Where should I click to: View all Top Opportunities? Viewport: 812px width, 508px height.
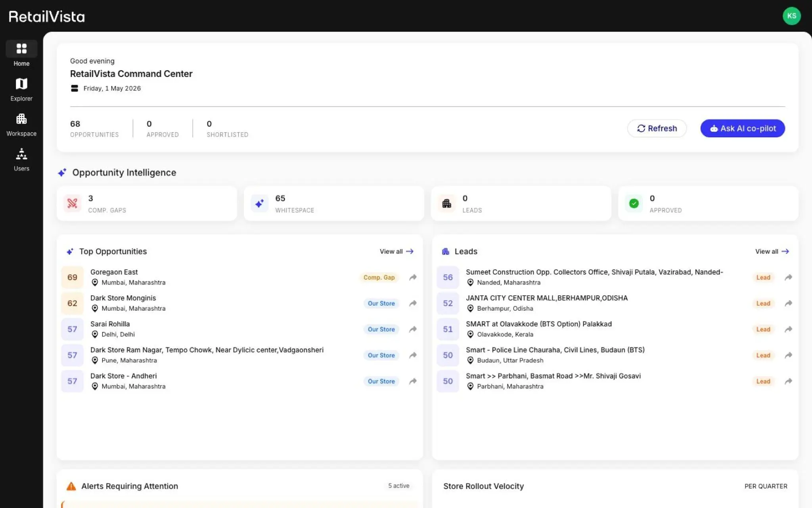tap(396, 251)
